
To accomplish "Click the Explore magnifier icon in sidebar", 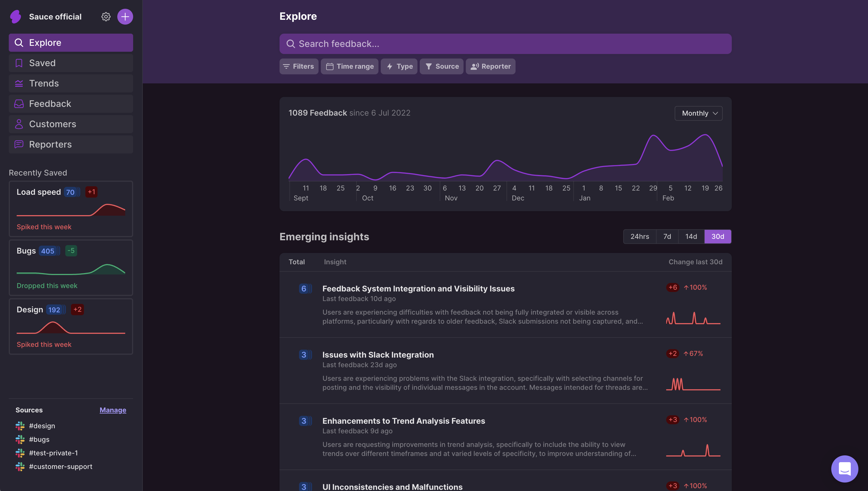I will pos(19,42).
